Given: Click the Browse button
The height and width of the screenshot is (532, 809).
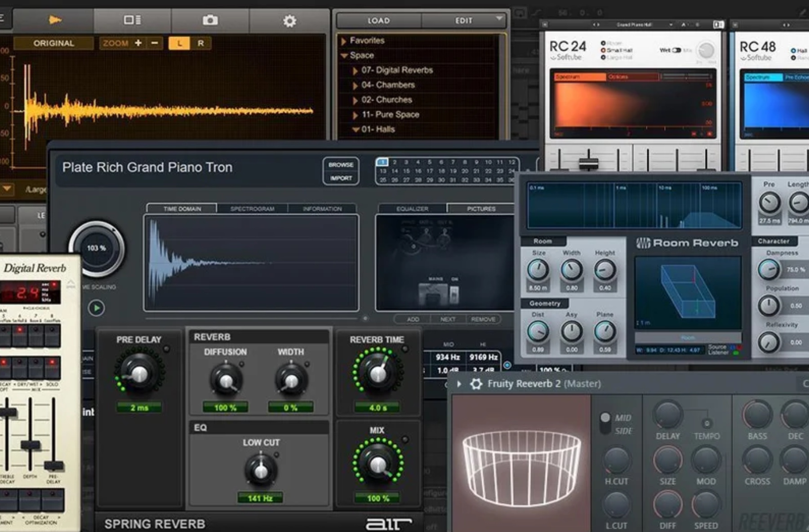Looking at the screenshot, I should coord(341,165).
